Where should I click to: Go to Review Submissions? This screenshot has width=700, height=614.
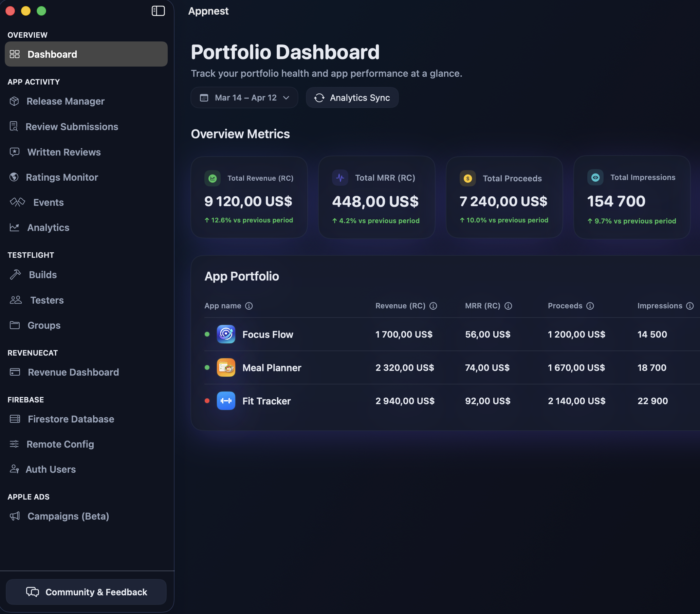click(x=72, y=126)
